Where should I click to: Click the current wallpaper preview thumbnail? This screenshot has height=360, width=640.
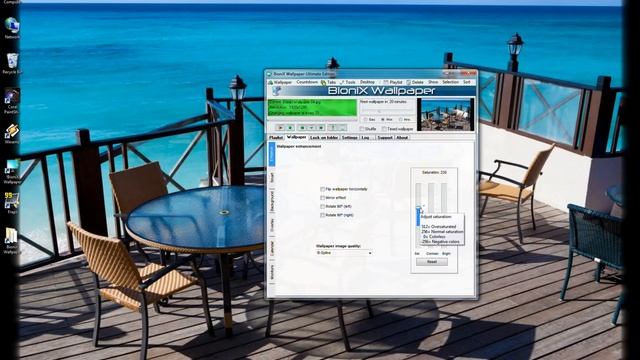pos(445,114)
